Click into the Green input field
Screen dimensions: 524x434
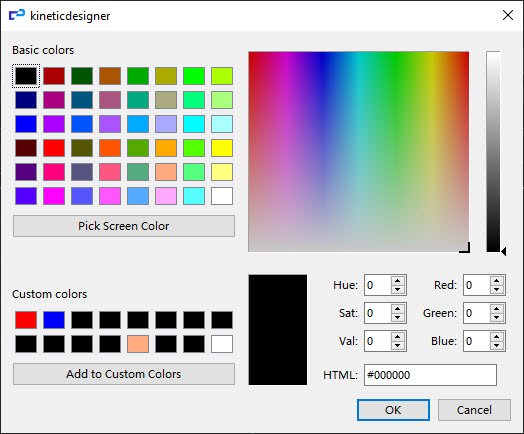[477, 313]
